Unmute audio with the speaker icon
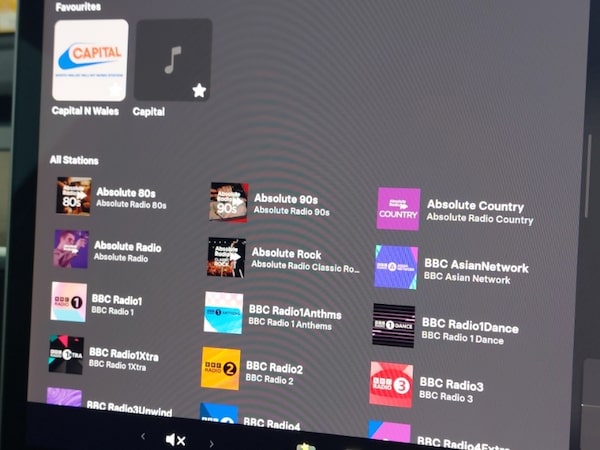The height and width of the screenshot is (450, 600). point(175,439)
